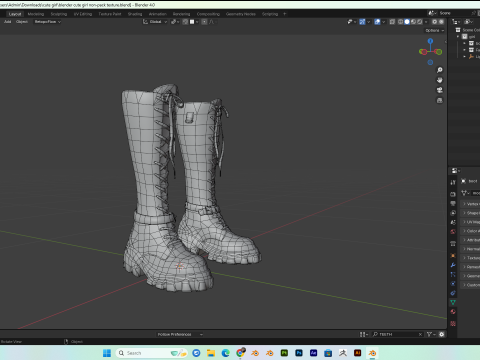Expand the UV Maps panel

(x=470, y=222)
